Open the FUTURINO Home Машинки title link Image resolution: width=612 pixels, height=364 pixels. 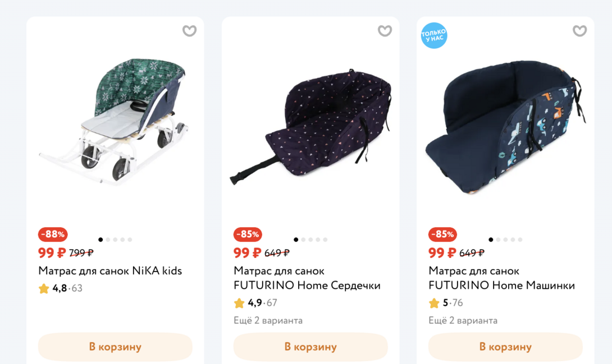501,278
